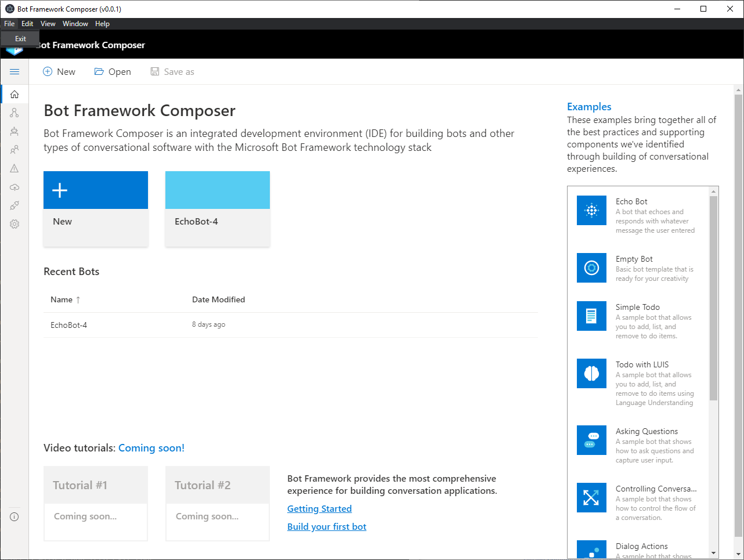Open the EchoBot-4 tile
This screenshot has width=744, height=560.
(x=218, y=209)
